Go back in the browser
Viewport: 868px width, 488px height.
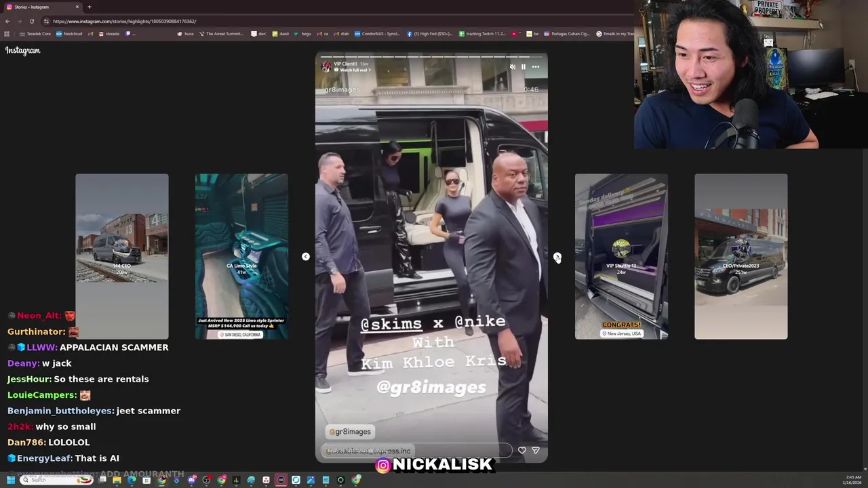(7, 21)
